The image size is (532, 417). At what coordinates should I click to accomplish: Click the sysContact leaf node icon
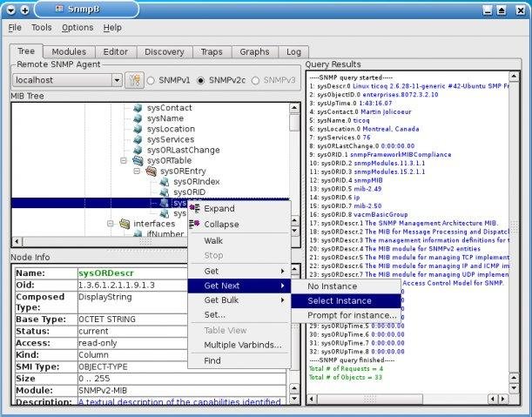click(x=137, y=108)
